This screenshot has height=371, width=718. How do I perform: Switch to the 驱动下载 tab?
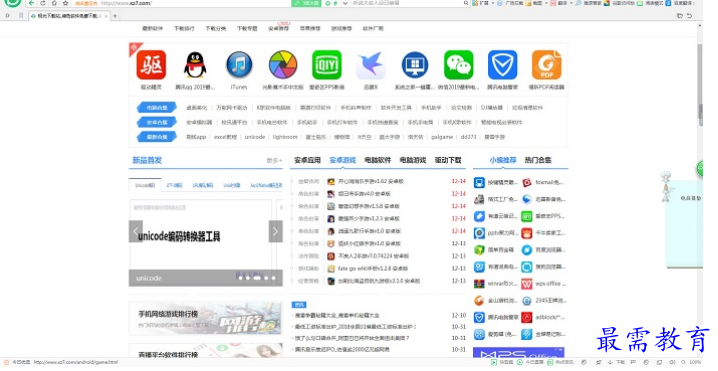[448, 160]
